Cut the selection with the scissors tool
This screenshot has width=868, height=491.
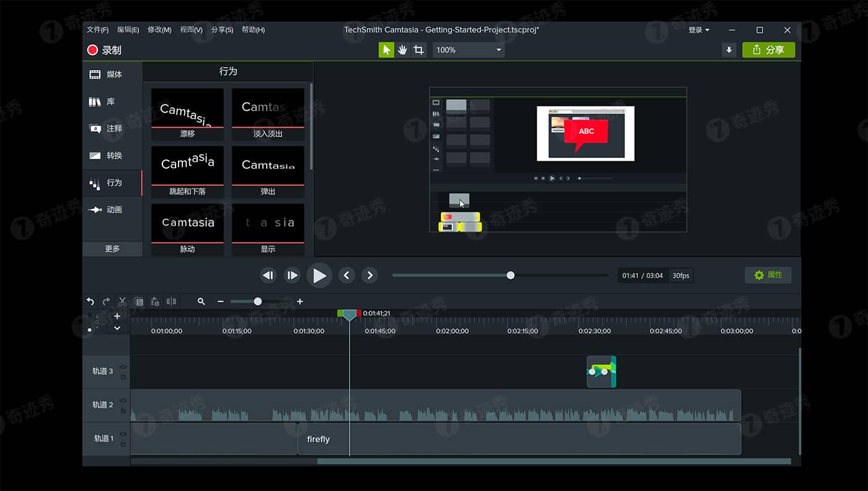point(122,301)
